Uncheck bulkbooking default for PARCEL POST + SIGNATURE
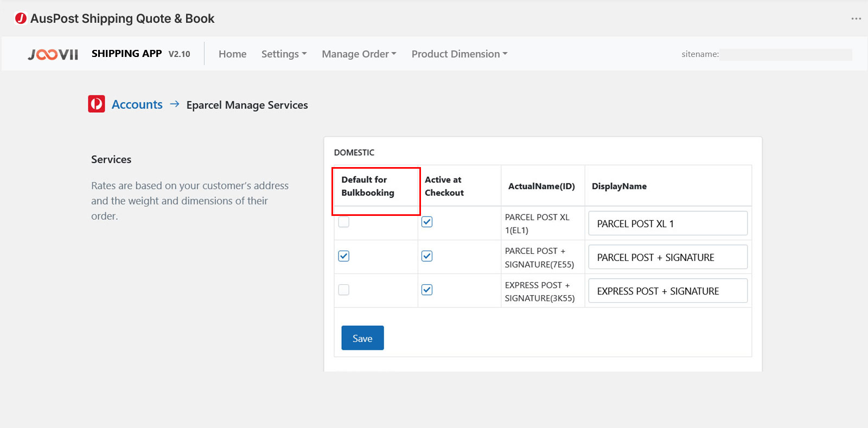 344,256
